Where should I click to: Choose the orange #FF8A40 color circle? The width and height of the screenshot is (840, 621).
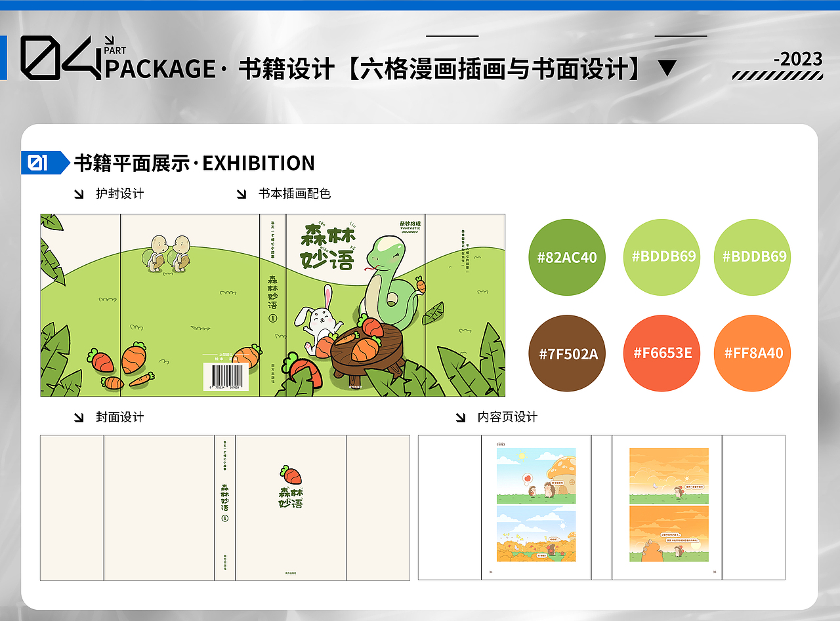753,353
